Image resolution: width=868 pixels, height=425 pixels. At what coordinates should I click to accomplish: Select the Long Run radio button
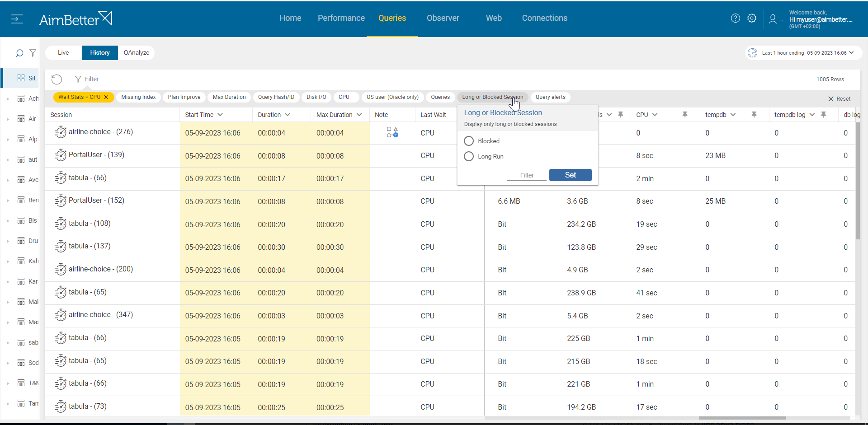click(469, 156)
